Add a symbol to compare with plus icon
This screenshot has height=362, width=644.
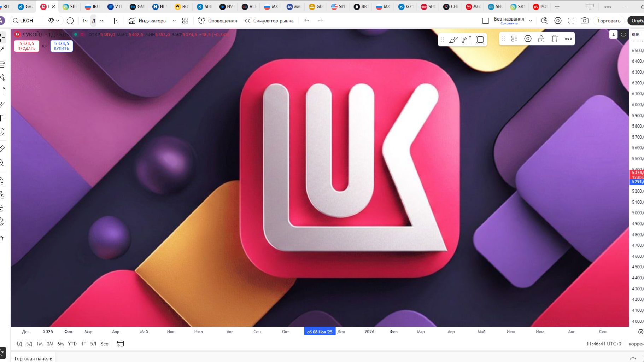coord(70,21)
